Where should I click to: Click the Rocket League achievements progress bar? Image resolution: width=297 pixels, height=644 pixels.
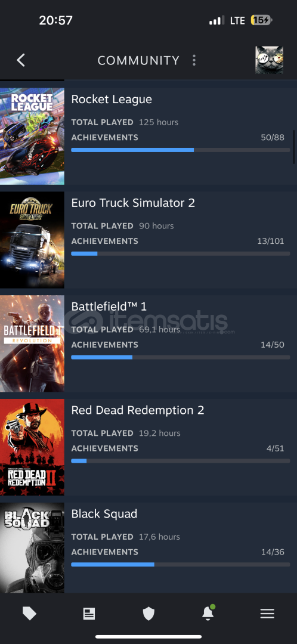(x=180, y=150)
